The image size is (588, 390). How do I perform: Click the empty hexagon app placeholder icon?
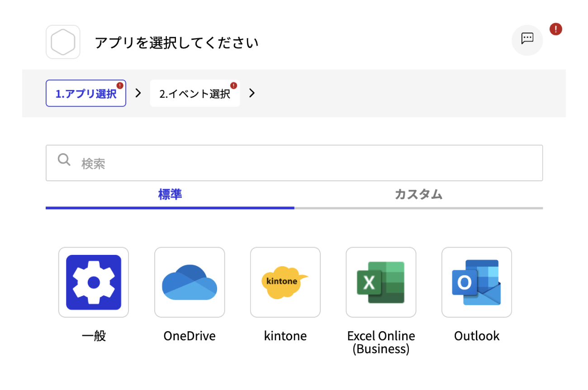[63, 42]
